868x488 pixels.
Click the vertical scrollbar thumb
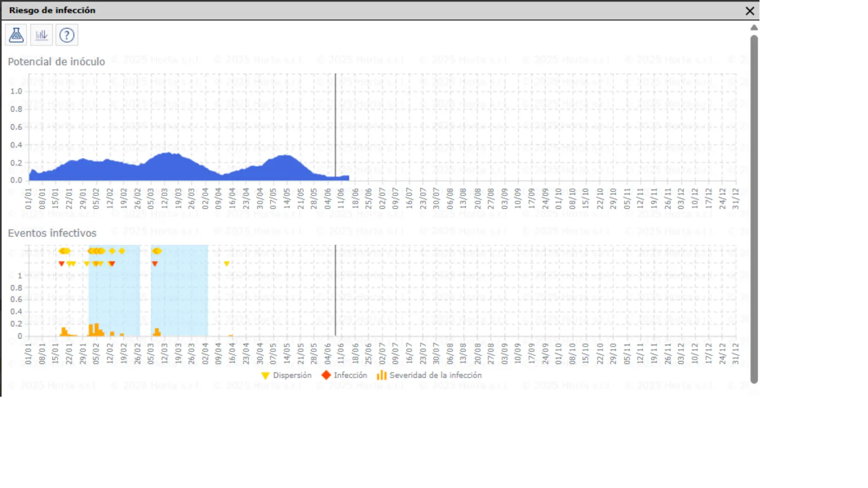(754, 209)
